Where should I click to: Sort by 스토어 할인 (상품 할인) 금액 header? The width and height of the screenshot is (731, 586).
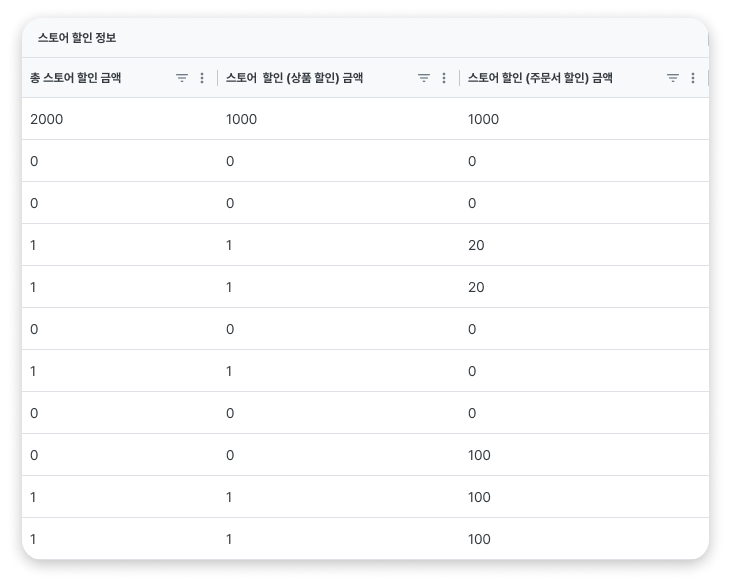(294, 78)
